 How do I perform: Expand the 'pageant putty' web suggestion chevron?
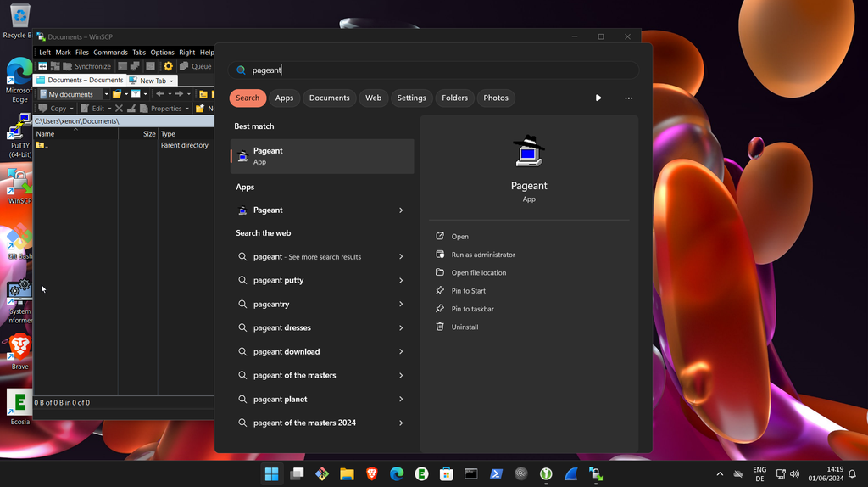click(x=401, y=280)
